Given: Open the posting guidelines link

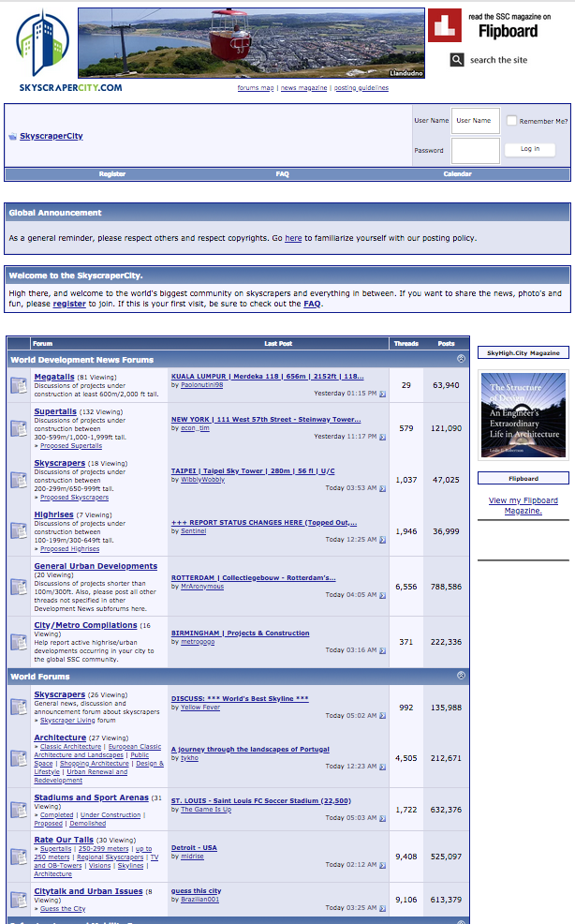Looking at the screenshot, I should (x=361, y=88).
